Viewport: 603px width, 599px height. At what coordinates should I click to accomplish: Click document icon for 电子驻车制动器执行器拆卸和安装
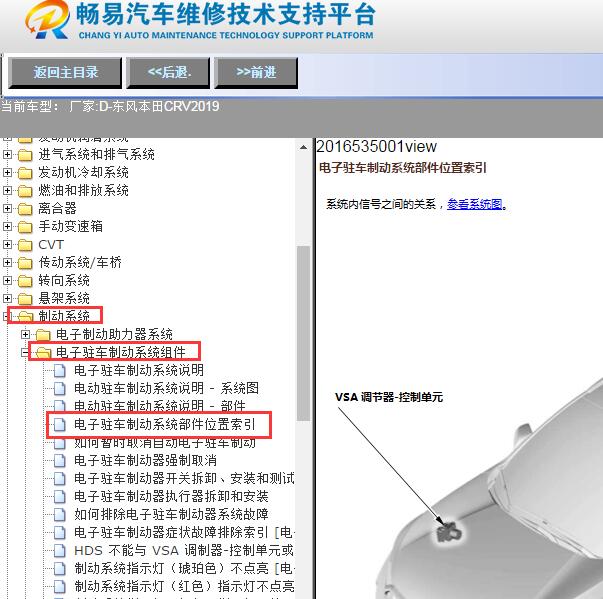pos(60,496)
